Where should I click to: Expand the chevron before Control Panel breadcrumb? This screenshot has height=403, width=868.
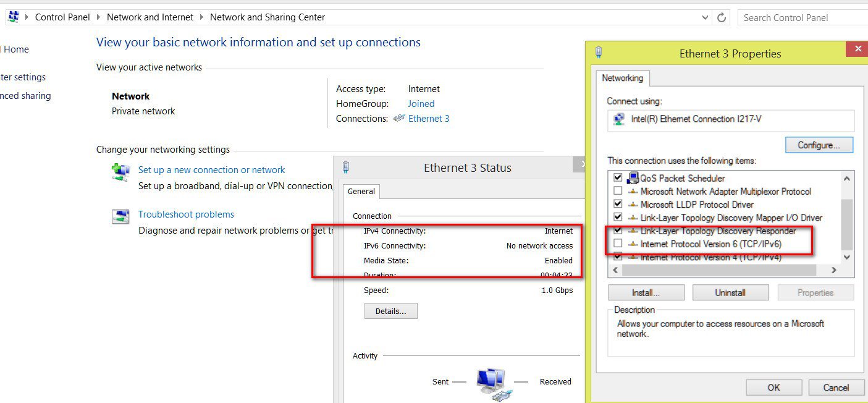[x=27, y=17]
